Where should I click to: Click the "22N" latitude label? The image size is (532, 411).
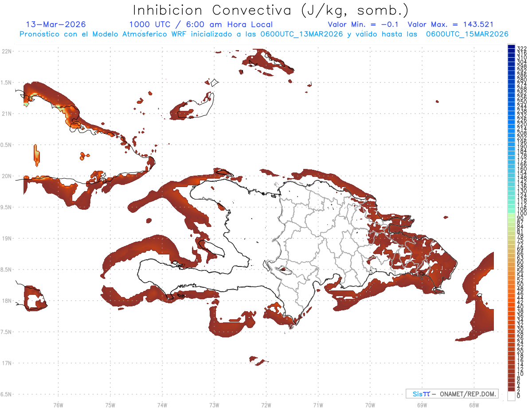tap(7, 51)
